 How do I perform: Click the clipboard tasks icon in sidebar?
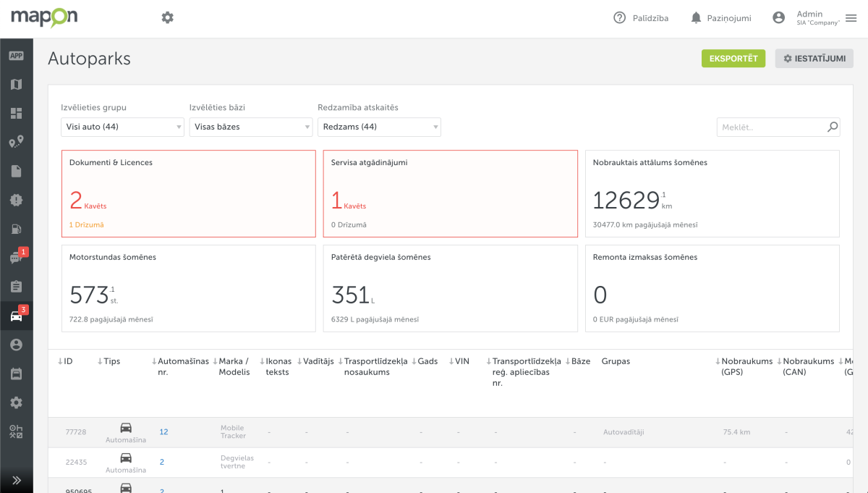16,287
